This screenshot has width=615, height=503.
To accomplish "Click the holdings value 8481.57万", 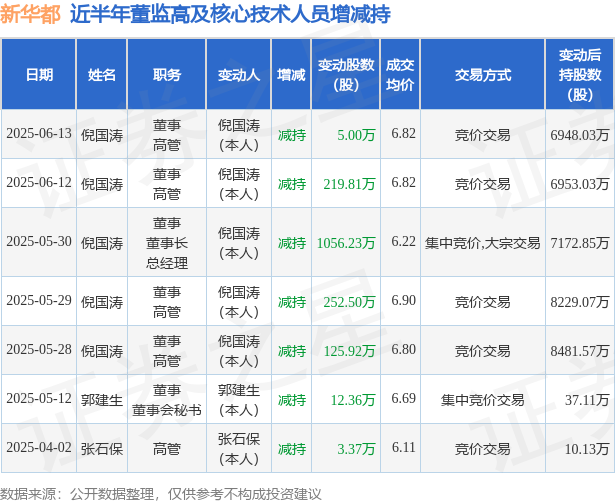I will tap(579, 351).
